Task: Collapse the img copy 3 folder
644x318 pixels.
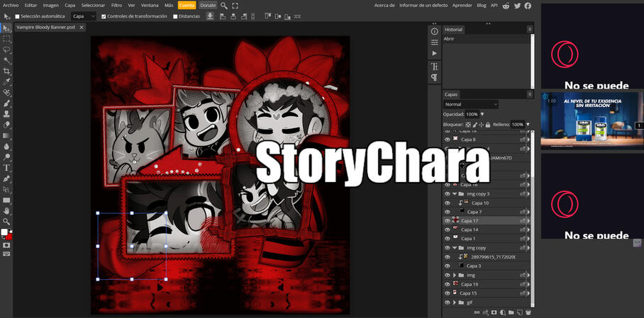Action: (x=455, y=193)
